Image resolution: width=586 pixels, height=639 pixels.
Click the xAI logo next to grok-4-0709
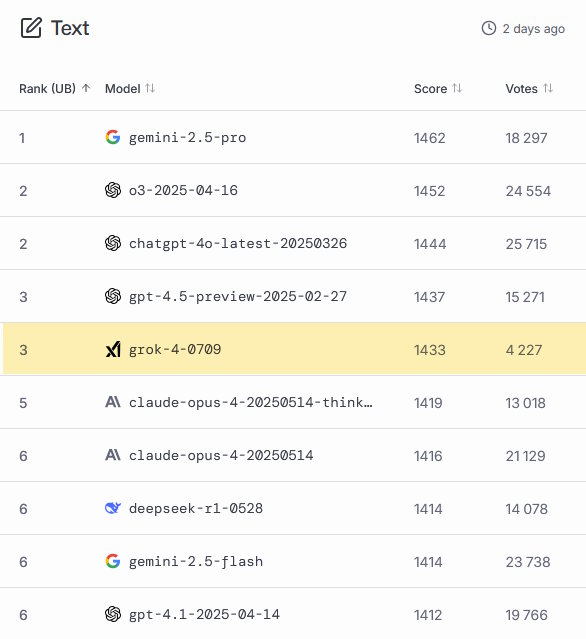[x=113, y=349]
